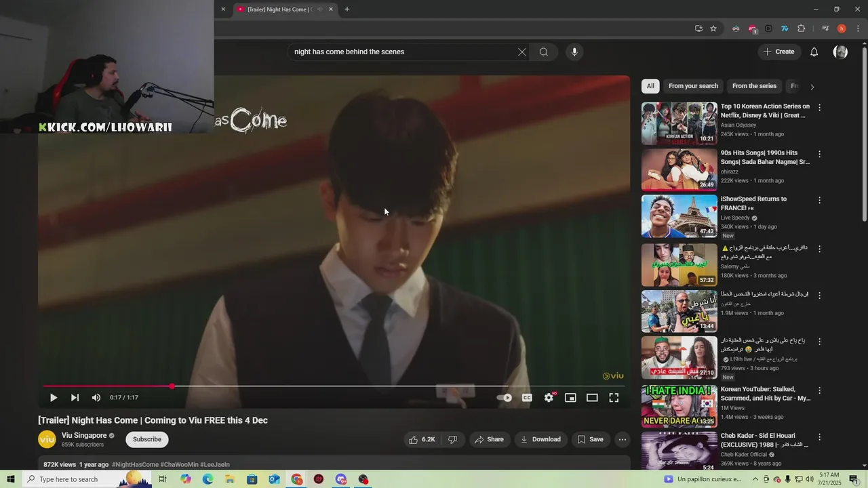Toggle the autoplay switch in player
868x488 pixels.
505,398
